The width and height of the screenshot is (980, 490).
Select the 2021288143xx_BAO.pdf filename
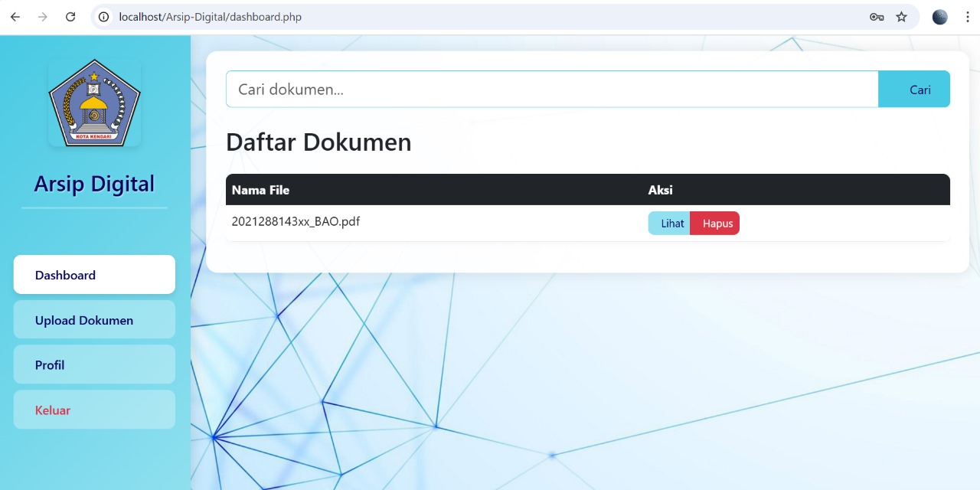(x=296, y=221)
